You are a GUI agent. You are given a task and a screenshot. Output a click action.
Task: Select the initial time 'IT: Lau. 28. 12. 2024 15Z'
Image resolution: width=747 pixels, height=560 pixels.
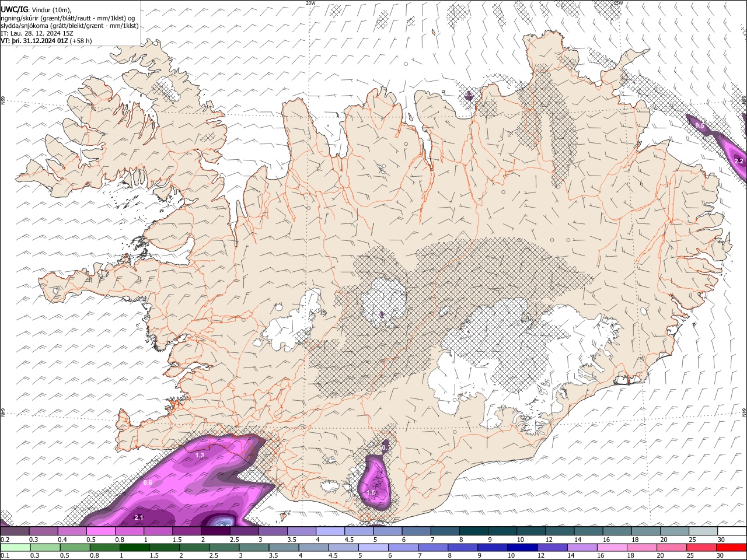[x=37, y=33]
